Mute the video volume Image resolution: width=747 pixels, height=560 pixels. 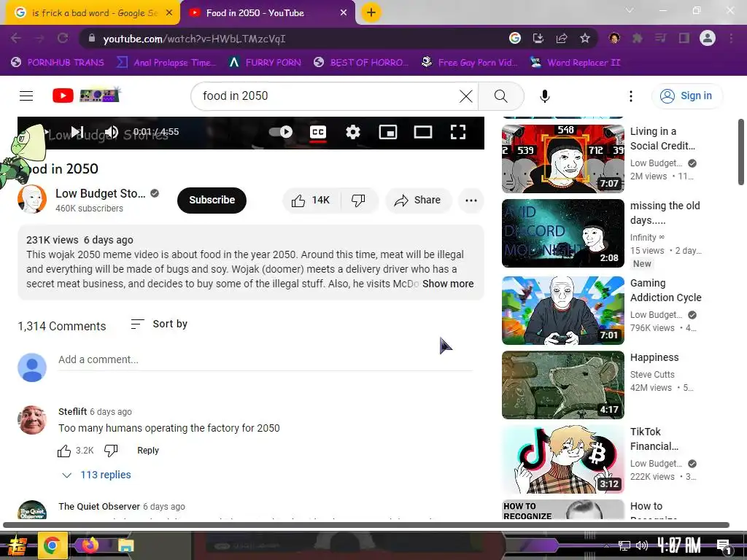tap(112, 132)
